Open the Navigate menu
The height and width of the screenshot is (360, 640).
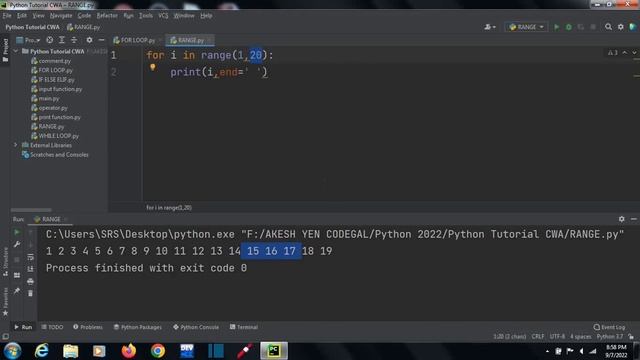pyautogui.click(x=61, y=16)
